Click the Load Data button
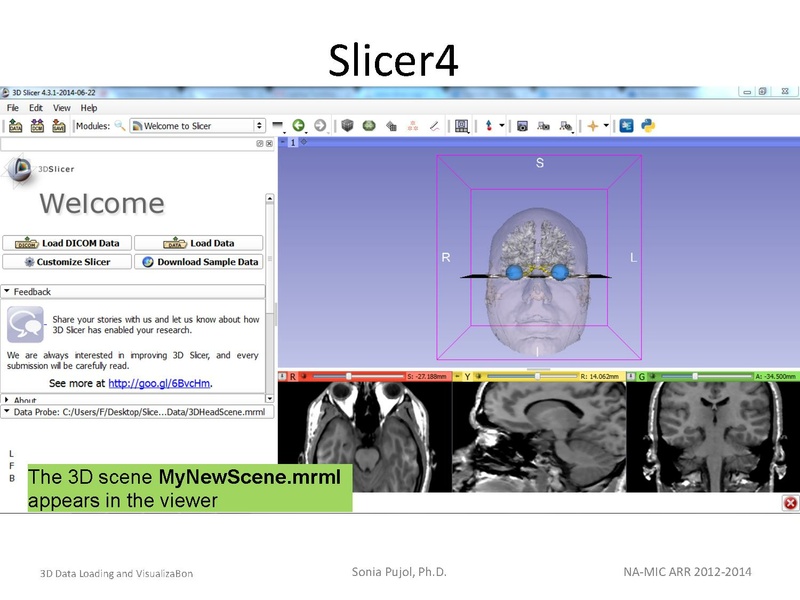Image resolution: width=800 pixels, height=600 pixels. [198, 243]
